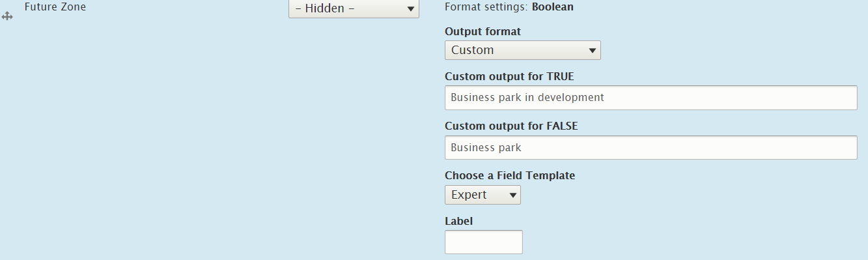
Task: Grab the Future Zone row drag handle
Action: [8, 16]
